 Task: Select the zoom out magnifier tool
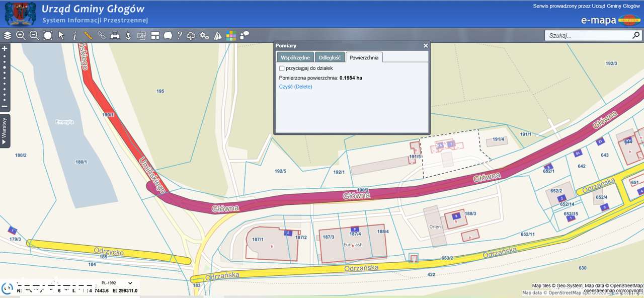click(x=34, y=36)
